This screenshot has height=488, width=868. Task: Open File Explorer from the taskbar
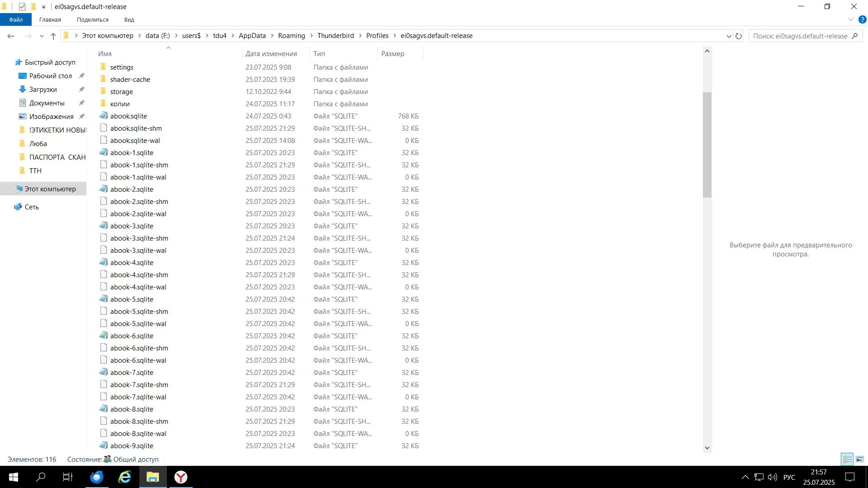coord(153,477)
